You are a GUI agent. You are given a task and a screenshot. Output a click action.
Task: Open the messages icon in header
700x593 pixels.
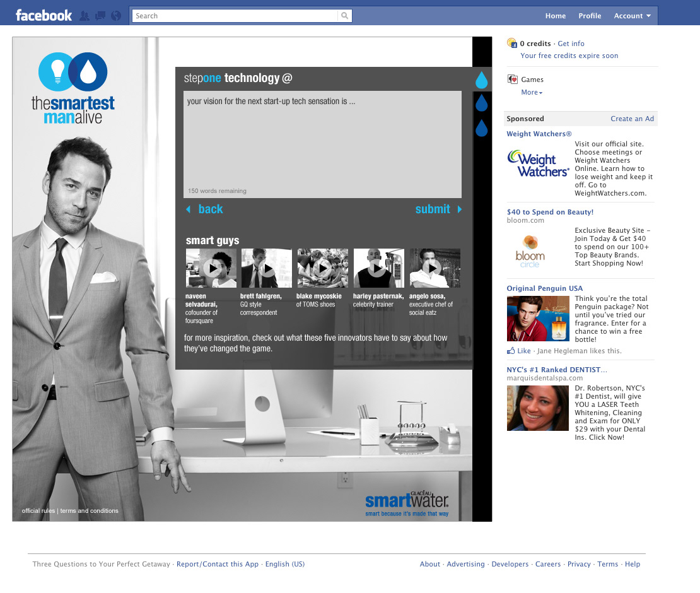tap(100, 16)
